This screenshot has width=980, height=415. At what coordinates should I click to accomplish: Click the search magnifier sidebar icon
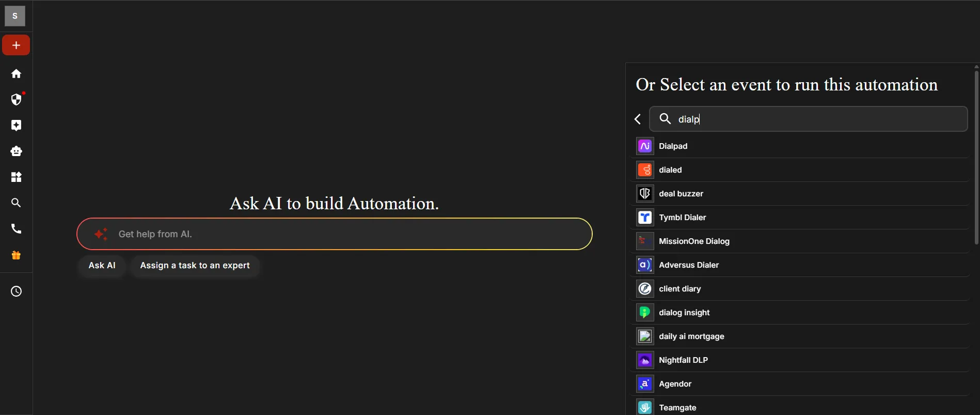tap(16, 203)
